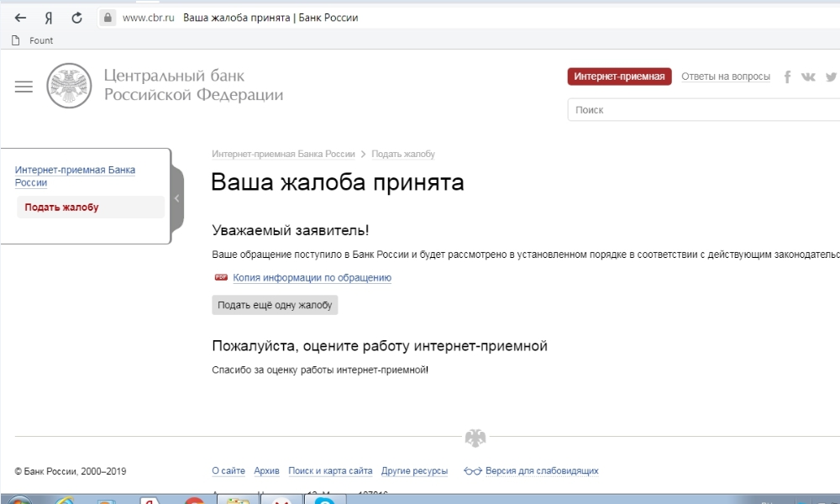Open Версия для слабовидящих link
The image size is (840, 504).
[x=542, y=470]
